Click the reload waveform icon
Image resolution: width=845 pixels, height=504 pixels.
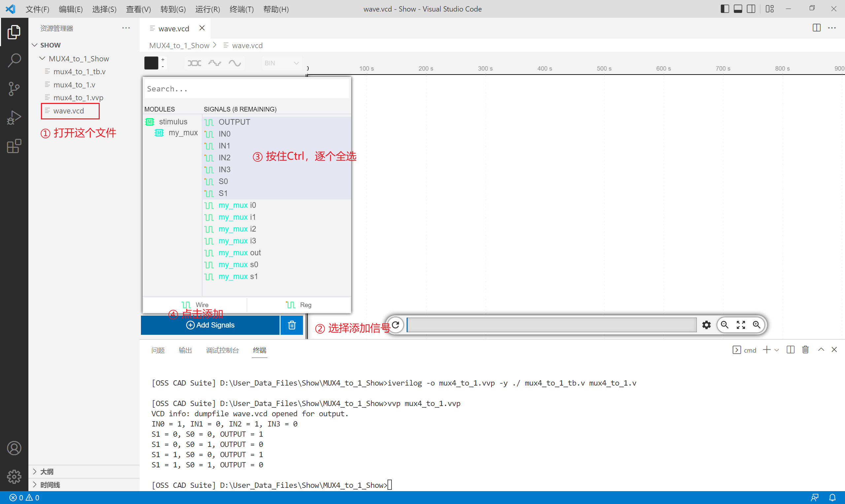click(395, 325)
